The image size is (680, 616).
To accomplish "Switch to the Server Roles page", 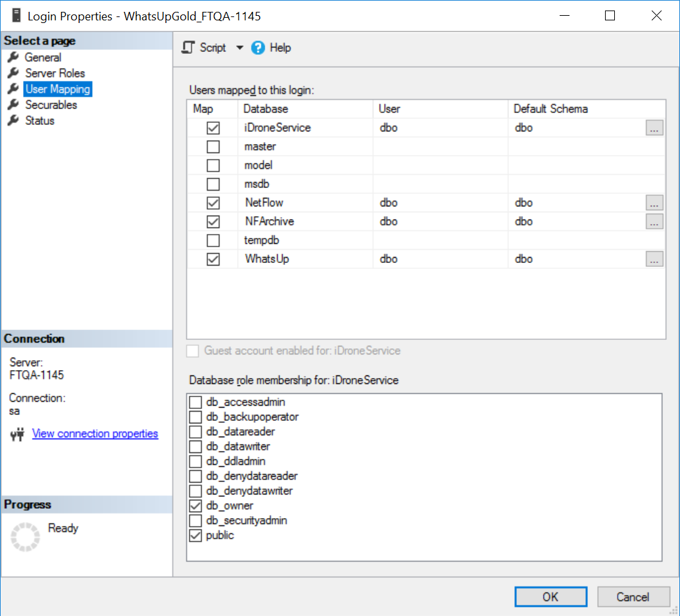I will [55, 73].
